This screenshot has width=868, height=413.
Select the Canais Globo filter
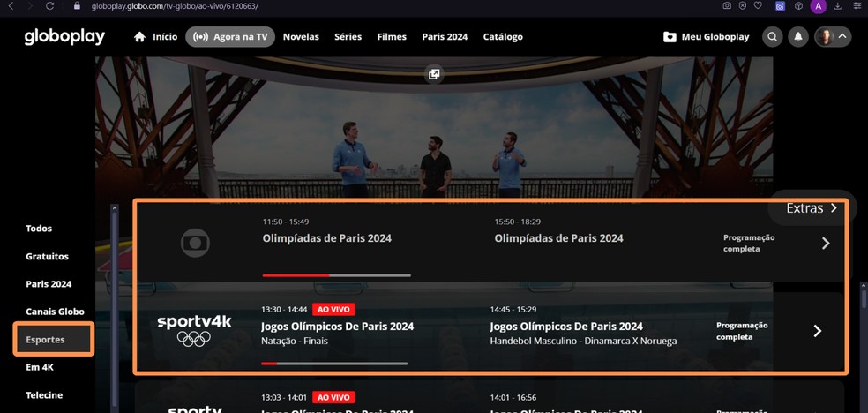(55, 312)
